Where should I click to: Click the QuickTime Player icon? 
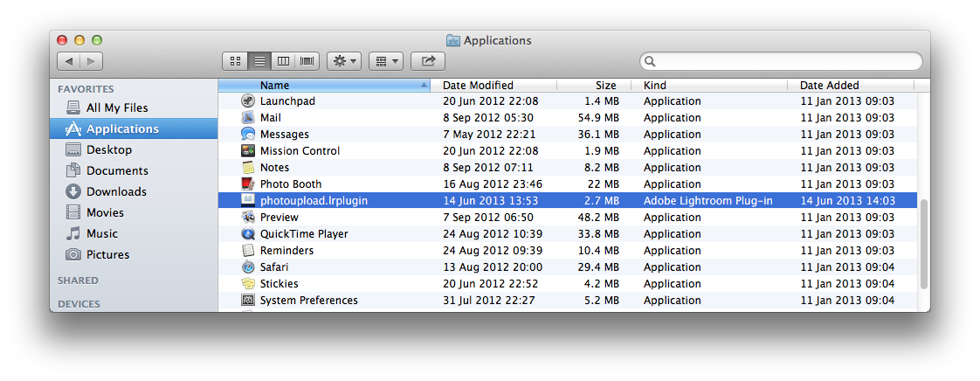click(x=248, y=234)
